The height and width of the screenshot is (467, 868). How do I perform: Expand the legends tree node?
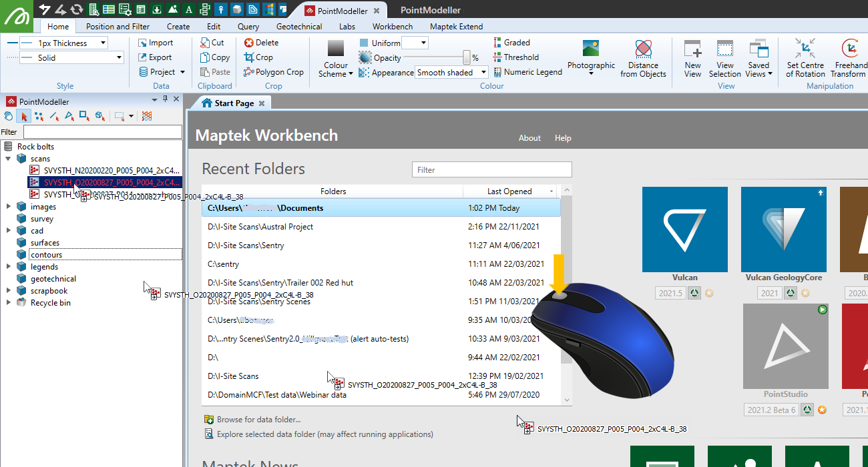(8, 267)
